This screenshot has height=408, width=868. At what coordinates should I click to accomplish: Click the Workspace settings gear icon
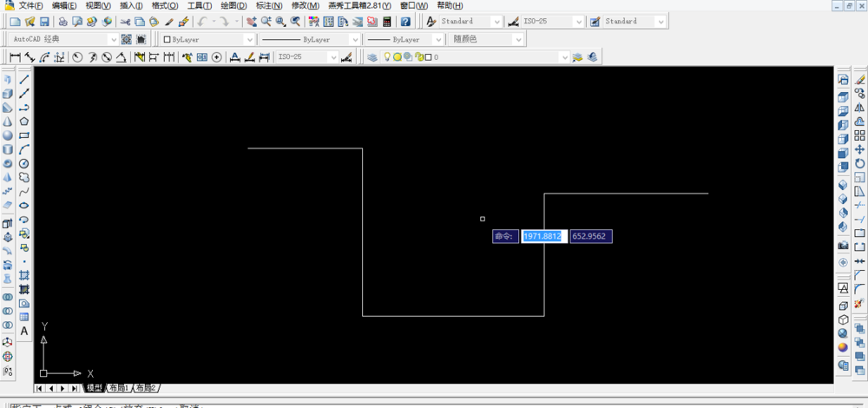point(126,39)
